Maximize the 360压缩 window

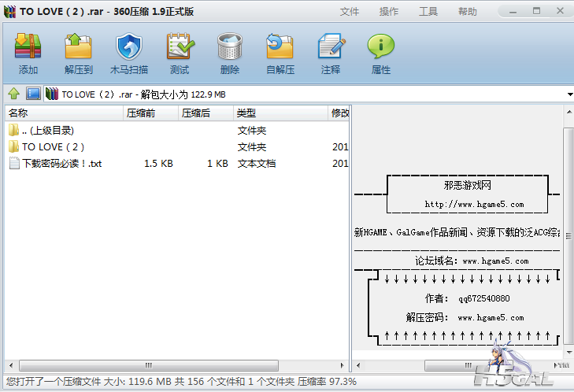pyautogui.click(x=536, y=11)
